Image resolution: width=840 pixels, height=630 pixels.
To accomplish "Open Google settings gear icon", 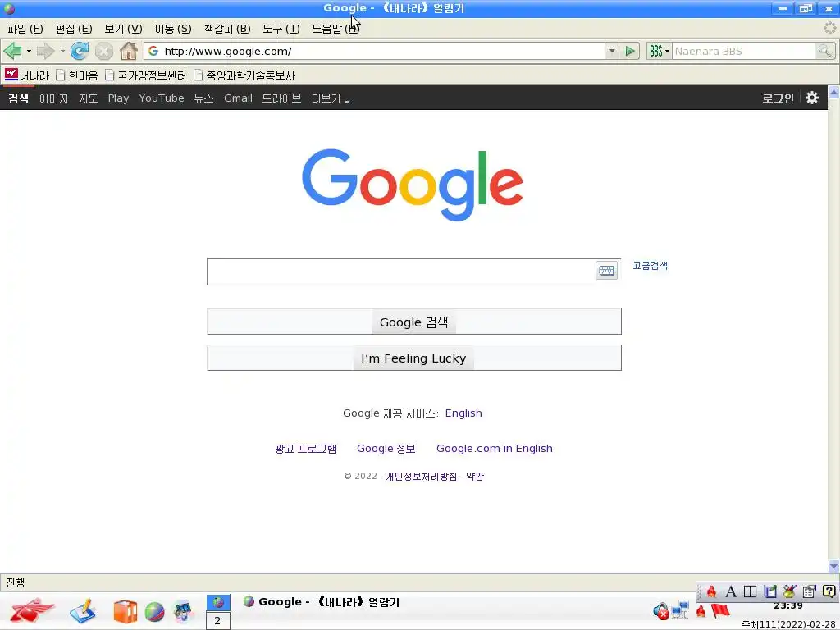I will point(812,98).
